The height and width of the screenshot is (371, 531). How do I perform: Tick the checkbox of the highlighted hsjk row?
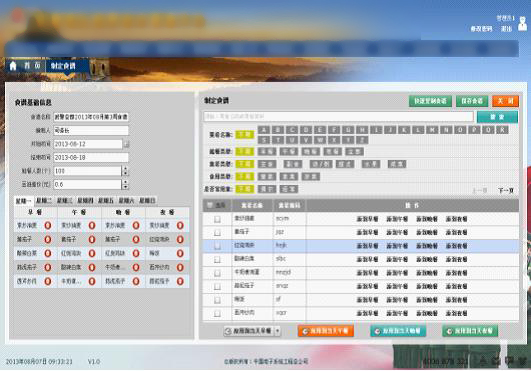217,246
